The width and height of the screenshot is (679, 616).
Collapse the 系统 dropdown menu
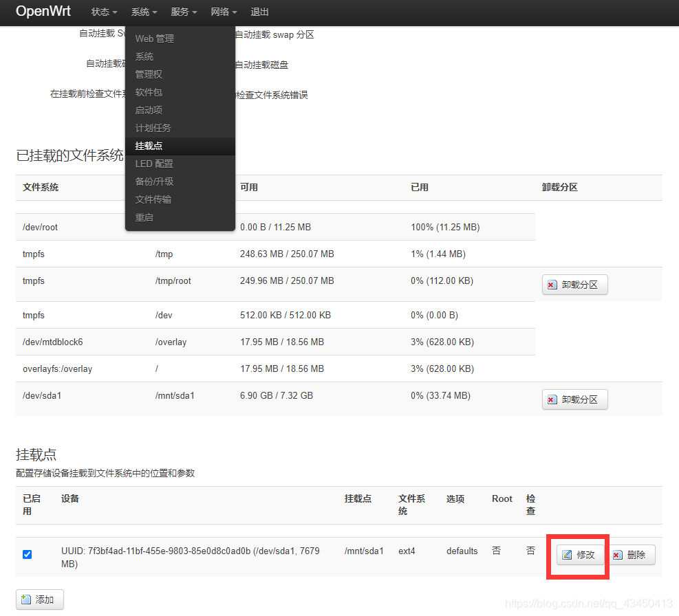[144, 12]
